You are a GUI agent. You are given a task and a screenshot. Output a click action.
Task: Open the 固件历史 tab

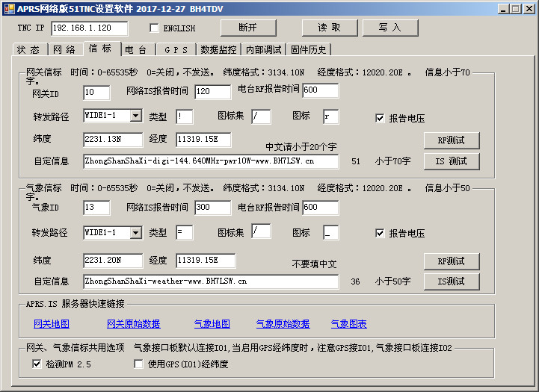[309, 50]
